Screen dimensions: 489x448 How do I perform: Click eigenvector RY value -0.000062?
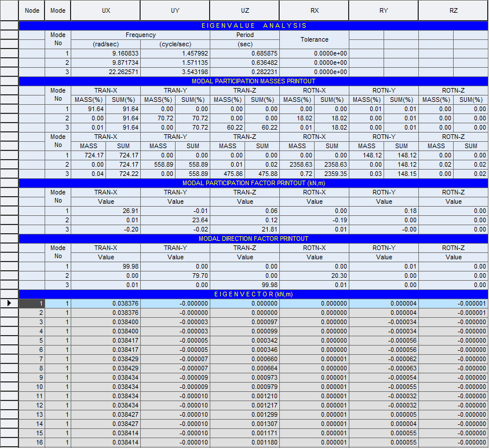pyautogui.click(x=384, y=359)
